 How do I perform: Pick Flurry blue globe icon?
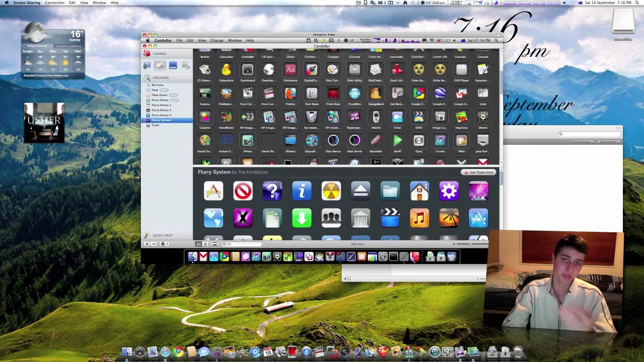tap(213, 218)
